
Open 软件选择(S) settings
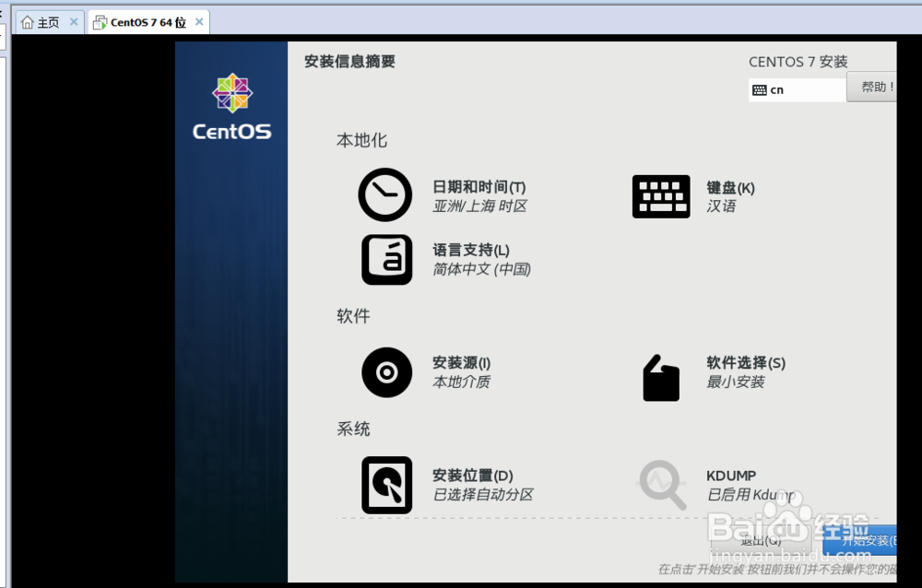point(746,363)
